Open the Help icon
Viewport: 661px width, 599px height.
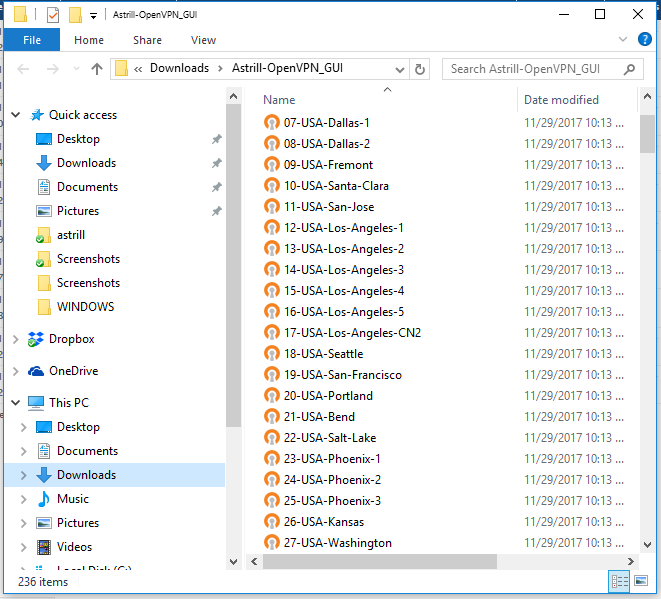click(645, 39)
